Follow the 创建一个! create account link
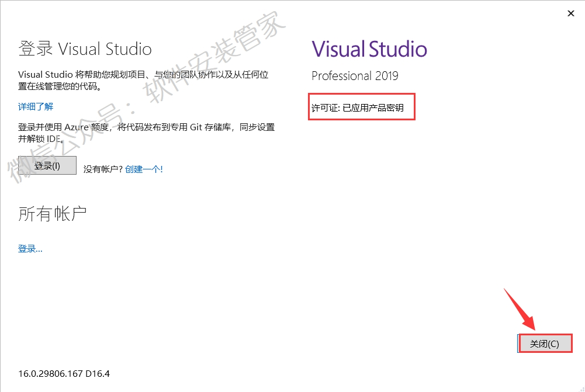Screen dimensions: 585x392 tap(144, 169)
